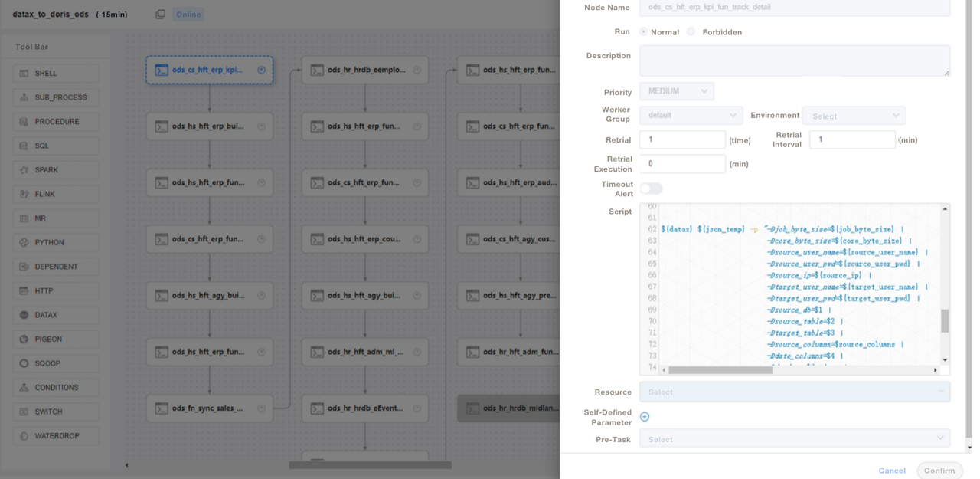This screenshot has width=980, height=479.
Task: Open the Priority MEDIUM dropdown
Action: point(677,91)
